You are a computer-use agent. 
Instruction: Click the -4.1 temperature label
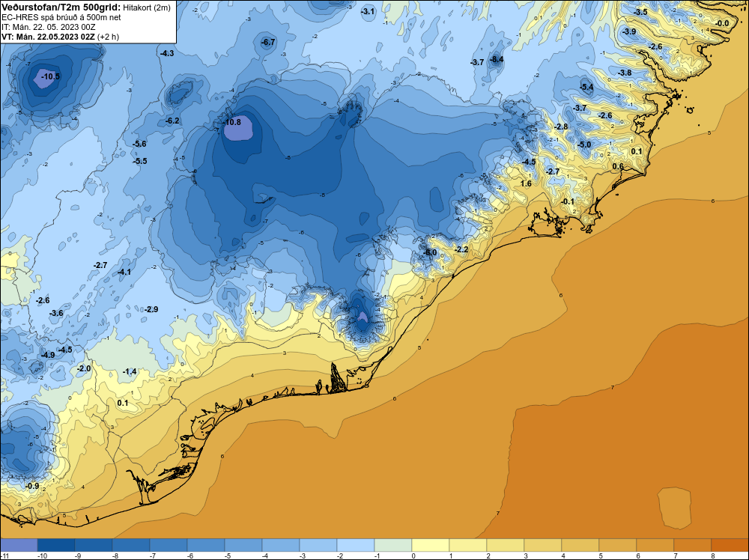124,272
